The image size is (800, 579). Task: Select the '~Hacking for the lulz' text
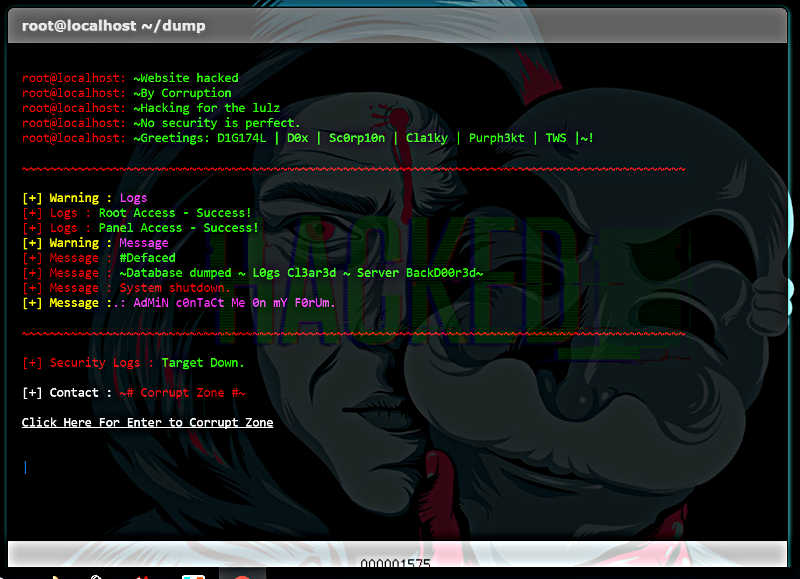(207, 108)
